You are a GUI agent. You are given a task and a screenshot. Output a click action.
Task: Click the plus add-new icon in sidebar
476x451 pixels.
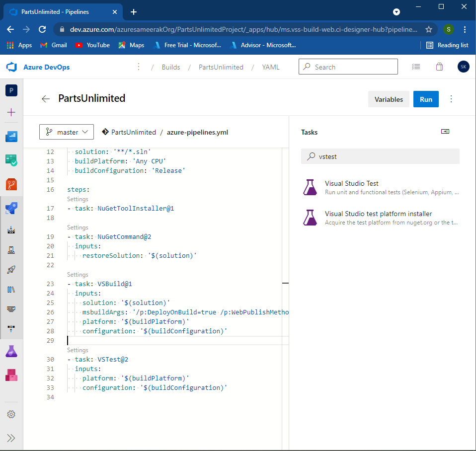[x=11, y=112]
